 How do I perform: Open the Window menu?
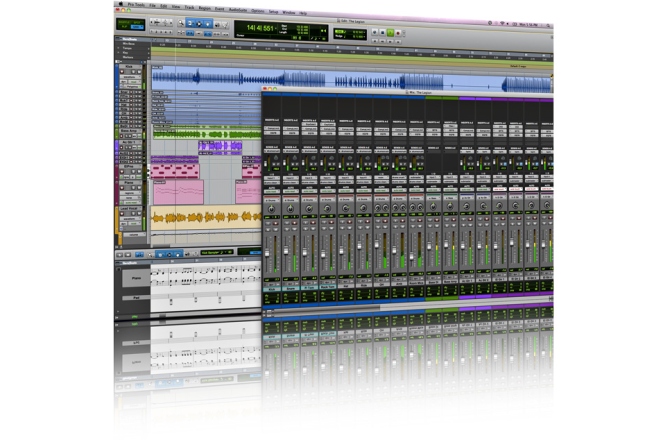click(x=289, y=12)
